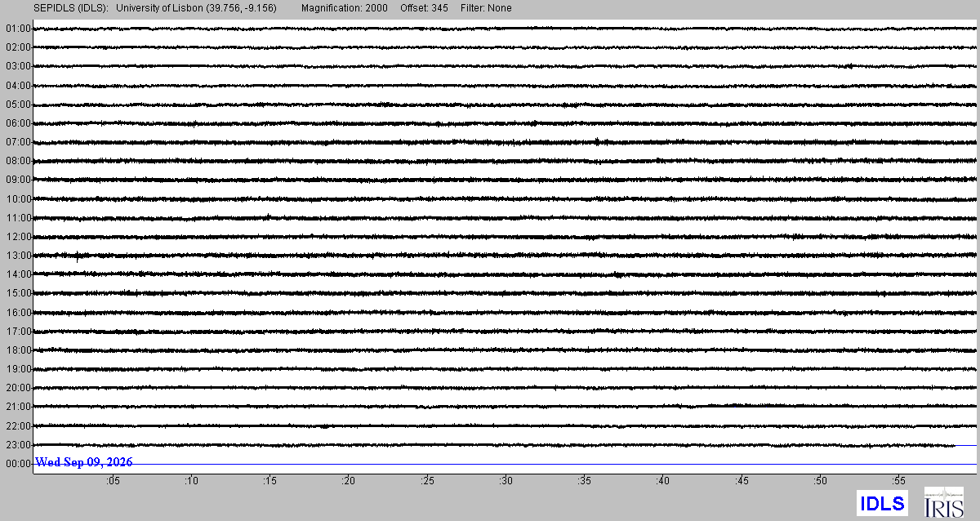Click the blue IDLS station badge

pos(882,502)
